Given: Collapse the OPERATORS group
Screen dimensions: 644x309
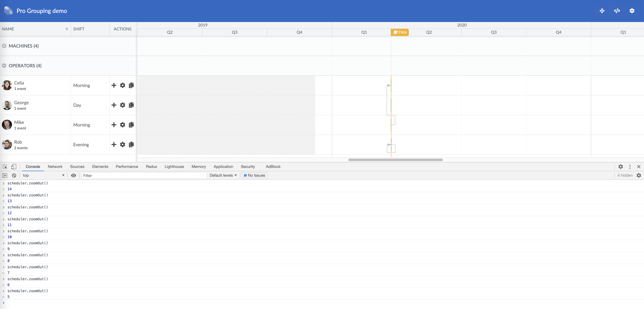Looking at the screenshot, I should point(4,66).
